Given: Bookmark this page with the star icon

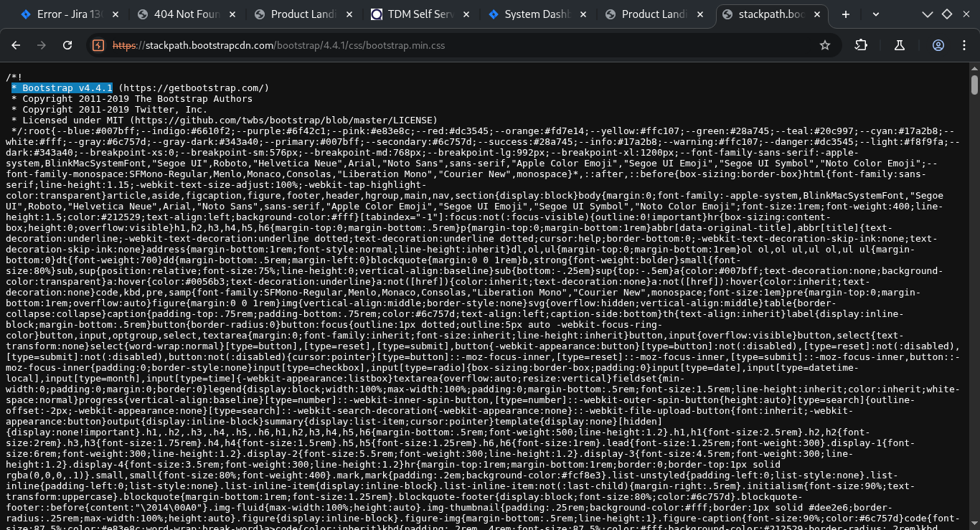Looking at the screenshot, I should point(825,45).
